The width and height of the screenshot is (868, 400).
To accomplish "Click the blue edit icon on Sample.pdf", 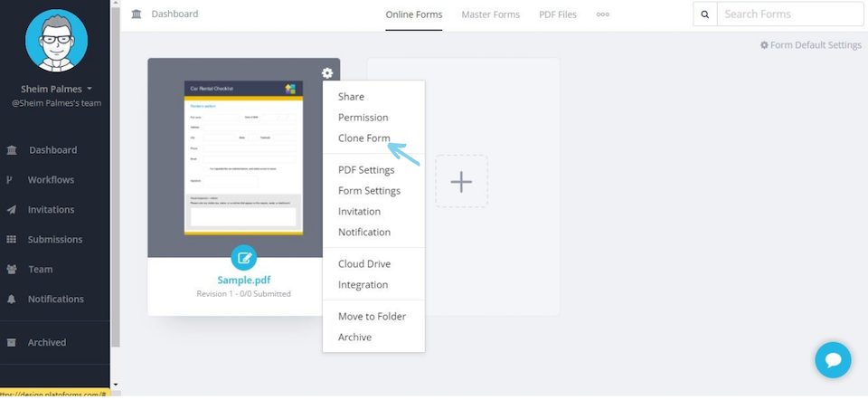I will [x=243, y=258].
